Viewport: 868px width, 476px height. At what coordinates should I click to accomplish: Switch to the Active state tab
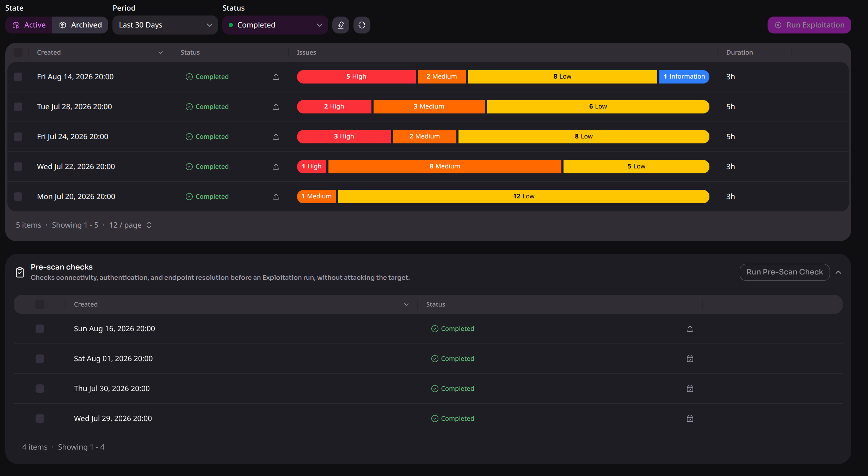tap(29, 25)
